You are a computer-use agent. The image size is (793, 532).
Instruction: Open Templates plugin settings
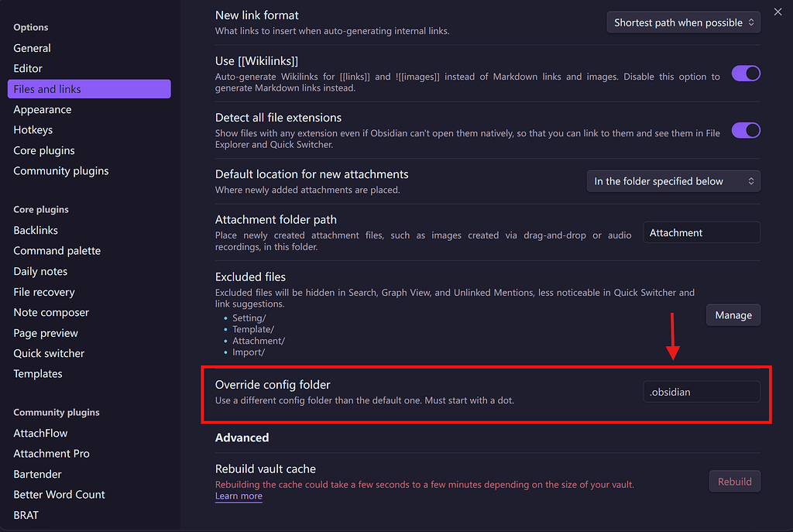pyautogui.click(x=37, y=373)
